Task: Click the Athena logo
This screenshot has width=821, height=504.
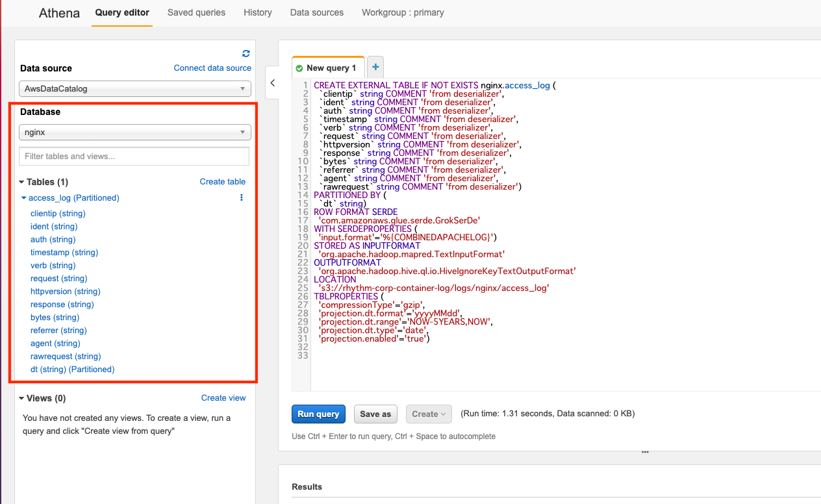Action: point(58,12)
